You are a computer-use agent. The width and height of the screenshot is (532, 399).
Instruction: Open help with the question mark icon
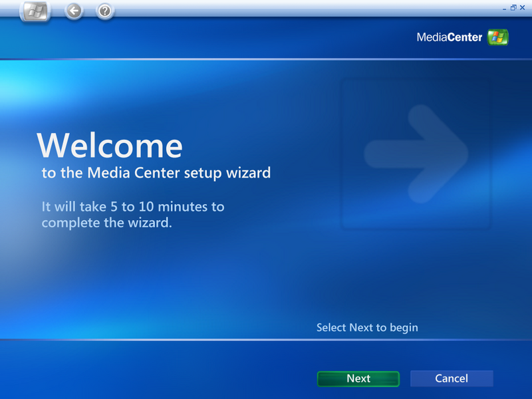(x=105, y=11)
